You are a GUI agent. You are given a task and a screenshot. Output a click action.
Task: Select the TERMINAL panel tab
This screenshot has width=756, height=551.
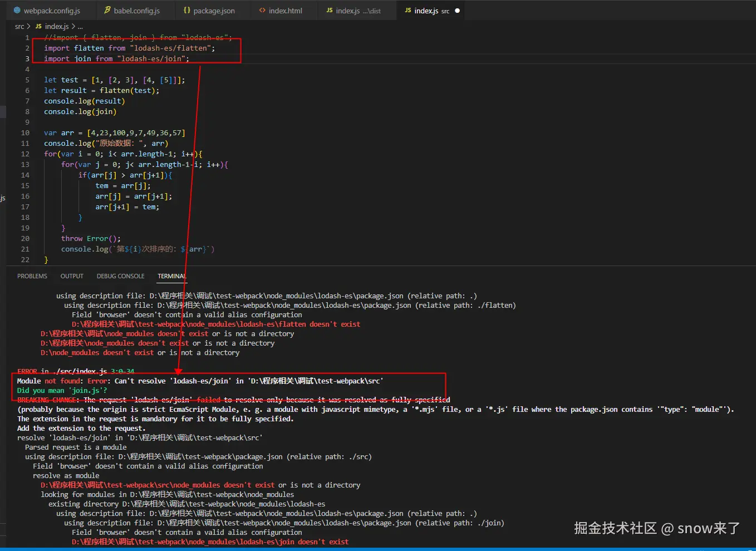coord(171,276)
